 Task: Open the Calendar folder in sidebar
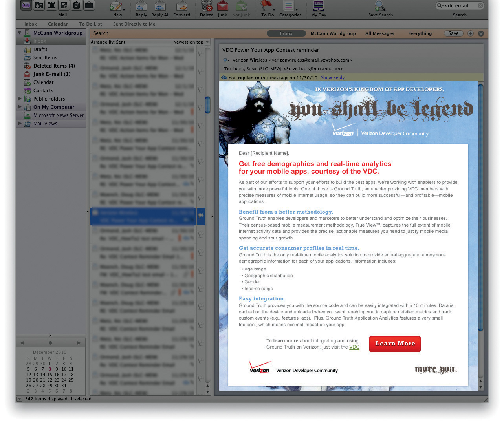tap(51, 82)
